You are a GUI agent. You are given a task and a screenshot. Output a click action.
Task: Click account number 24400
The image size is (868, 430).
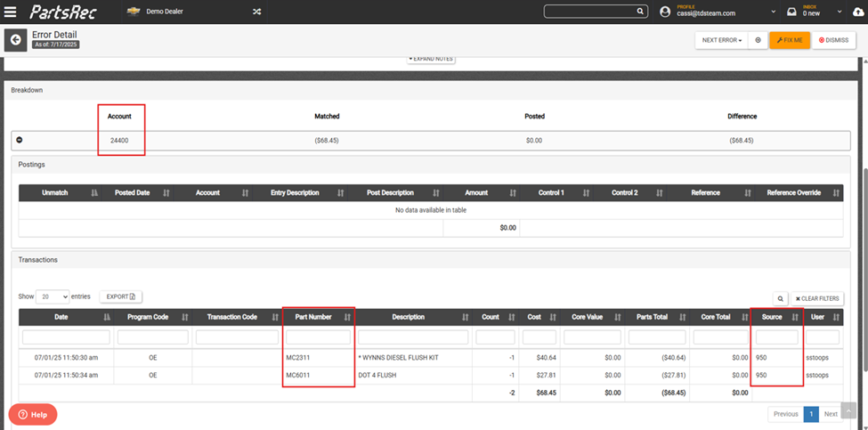click(x=119, y=141)
